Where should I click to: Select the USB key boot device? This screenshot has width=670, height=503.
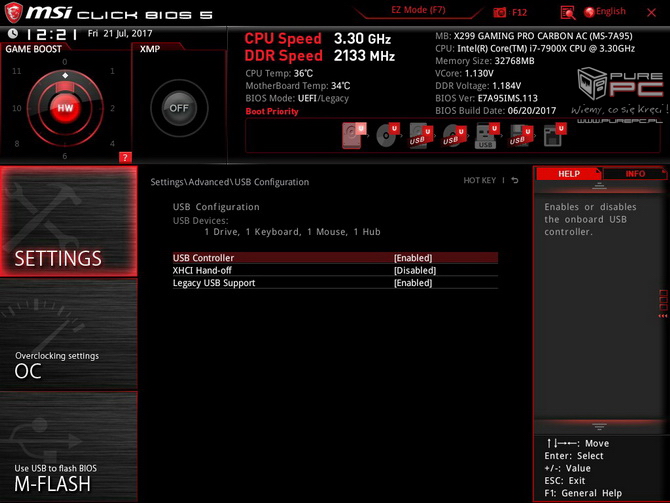[x=487, y=135]
